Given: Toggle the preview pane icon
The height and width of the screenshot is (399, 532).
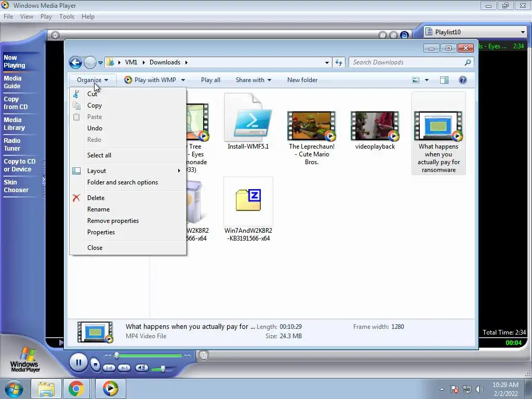Looking at the screenshot, I should pos(444,80).
